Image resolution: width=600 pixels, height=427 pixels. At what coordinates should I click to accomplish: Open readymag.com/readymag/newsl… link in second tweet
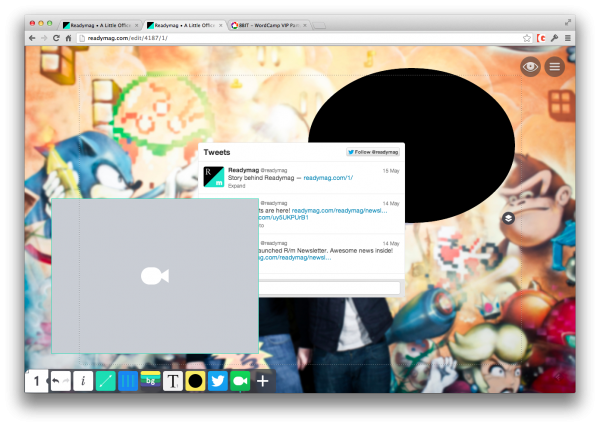tap(339, 210)
